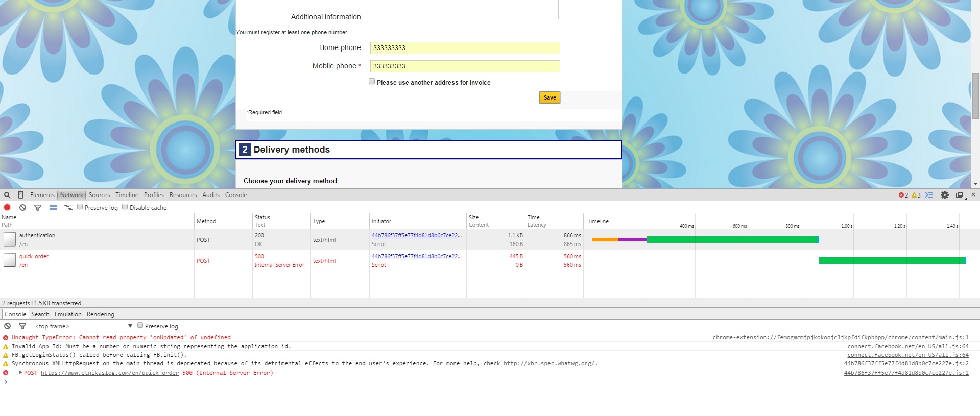This screenshot has width=980, height=416.
Task: Toggle the console drawer icon
Action: pos(929,195)
